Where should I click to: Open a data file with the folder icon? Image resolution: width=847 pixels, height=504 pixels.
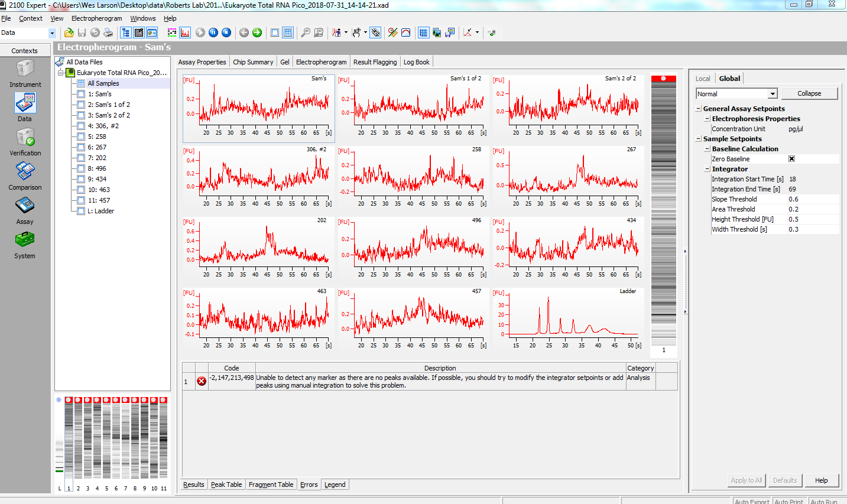click(69, 32)
